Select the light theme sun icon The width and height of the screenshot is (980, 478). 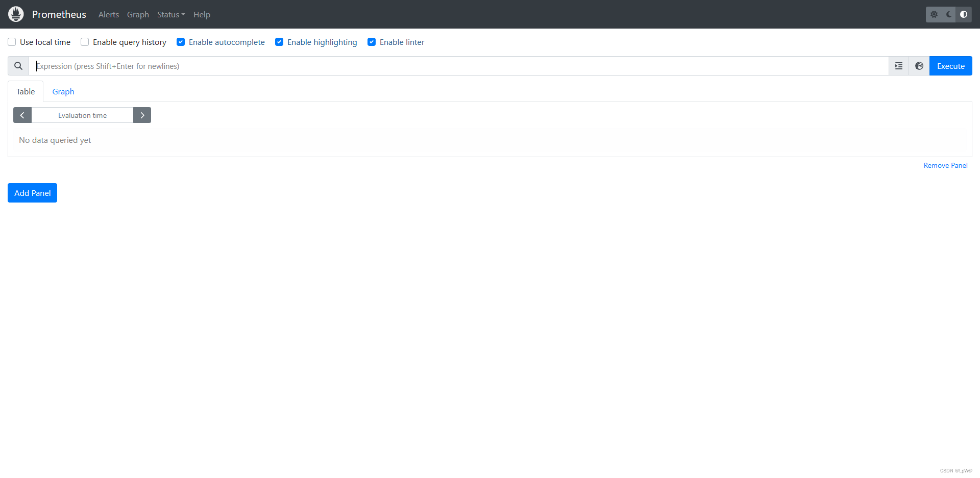point(934,14)
